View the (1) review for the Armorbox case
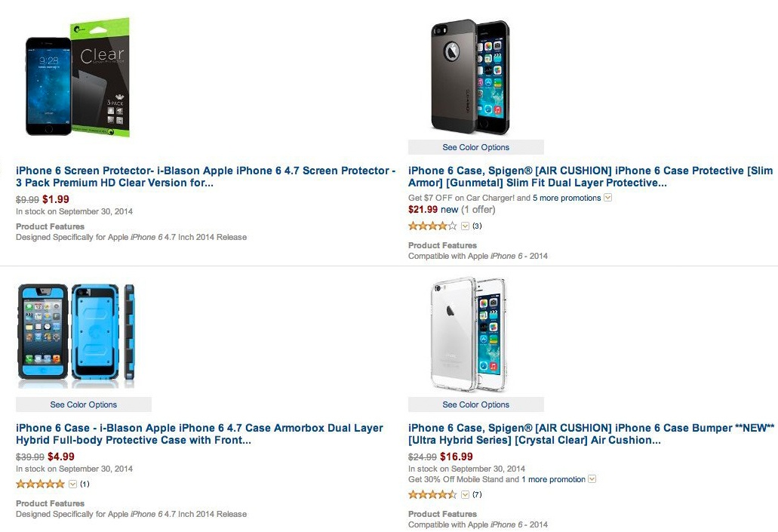 point(85,484)
